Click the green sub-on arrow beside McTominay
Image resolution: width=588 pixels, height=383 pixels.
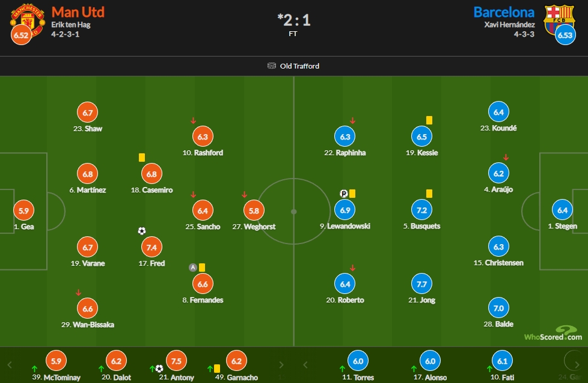(x=34, y=369)
